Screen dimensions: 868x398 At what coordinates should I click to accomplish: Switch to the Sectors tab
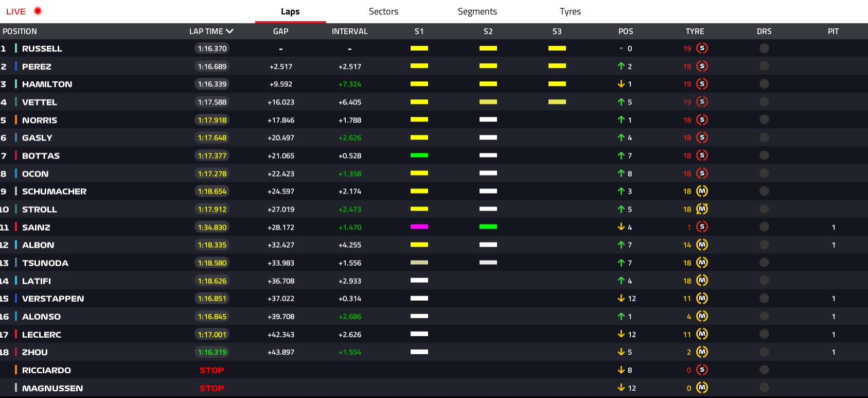(383, 11)
